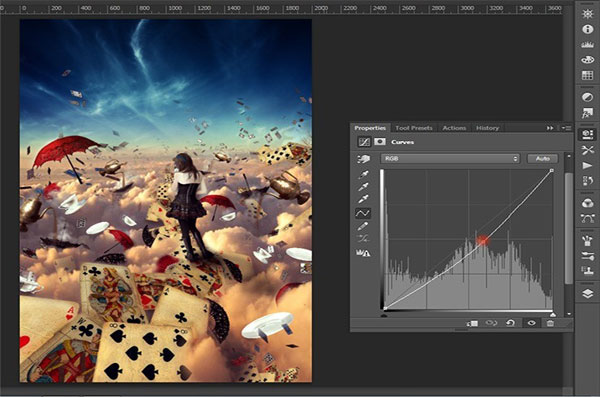Click the white point input slider triangle

pos(553,315)
